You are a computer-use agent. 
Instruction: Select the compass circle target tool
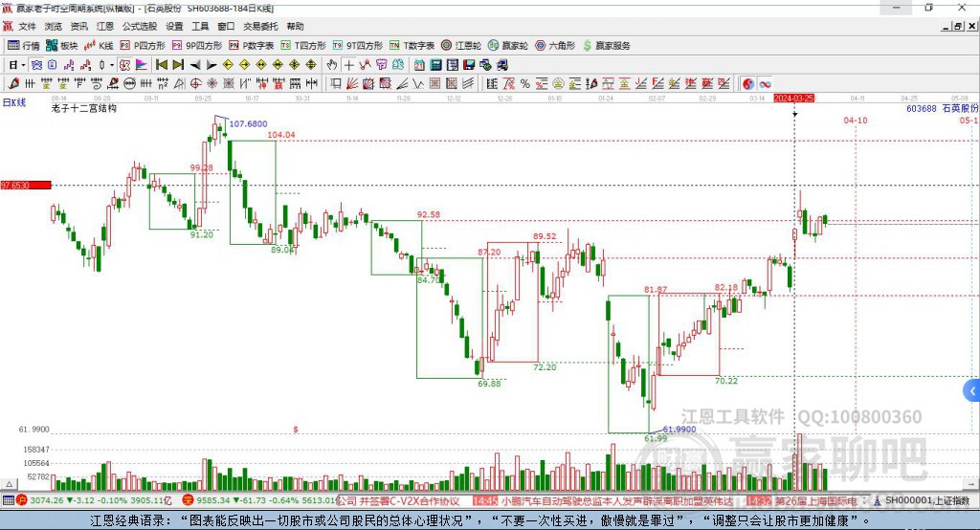[x=195, y=84]
